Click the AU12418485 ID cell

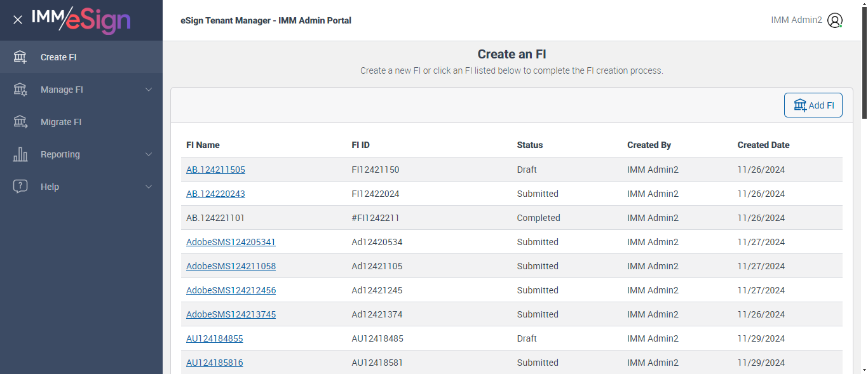click(x=377, y=338)
